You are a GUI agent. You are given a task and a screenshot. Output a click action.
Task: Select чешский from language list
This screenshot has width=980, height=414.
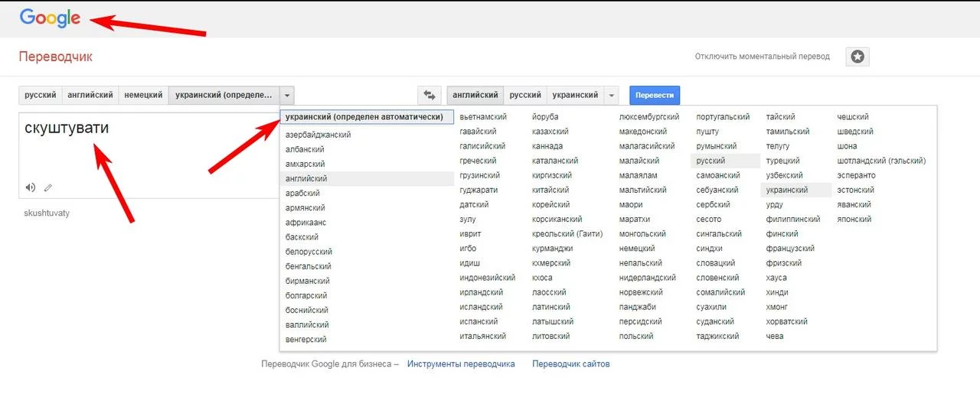point(854,117)
